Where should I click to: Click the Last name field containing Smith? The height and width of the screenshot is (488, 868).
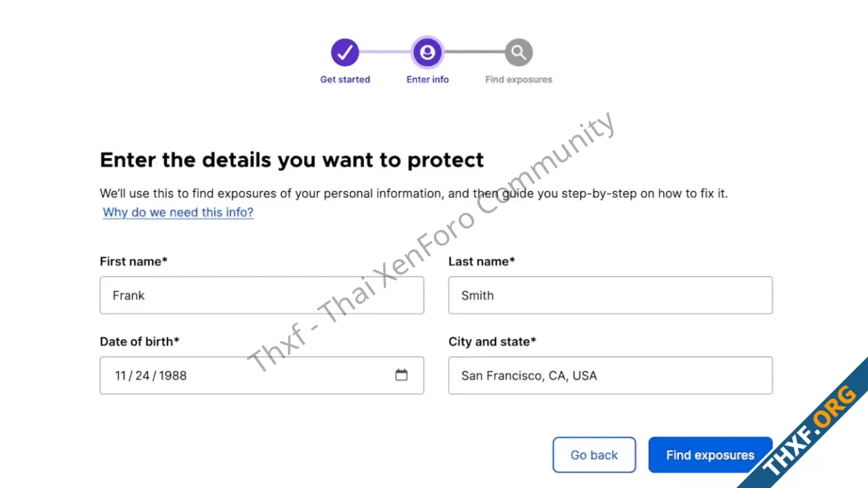pos(611,296)
